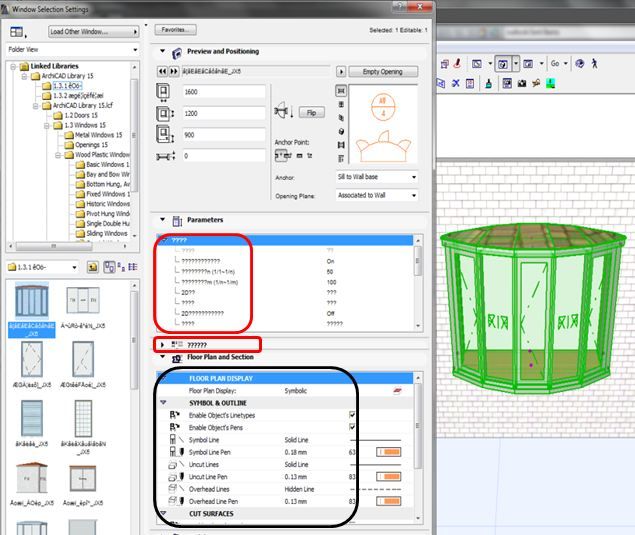
Task: Click the window height dimension icon
Action: 165,114
